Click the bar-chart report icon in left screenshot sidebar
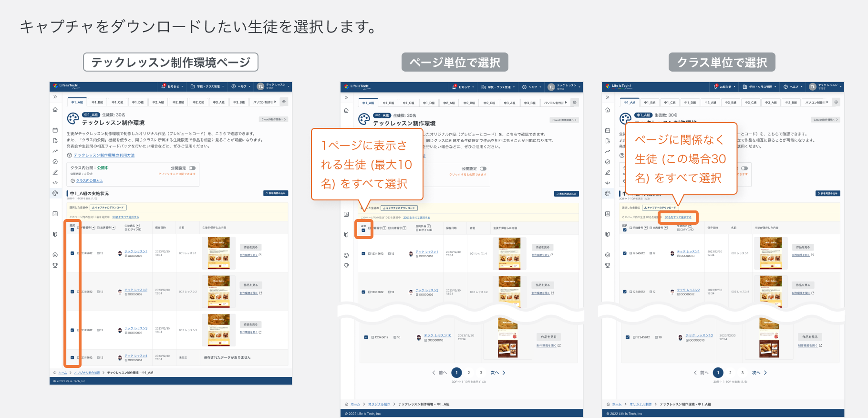This screenshot has width=868, height=418. (55, 214)
